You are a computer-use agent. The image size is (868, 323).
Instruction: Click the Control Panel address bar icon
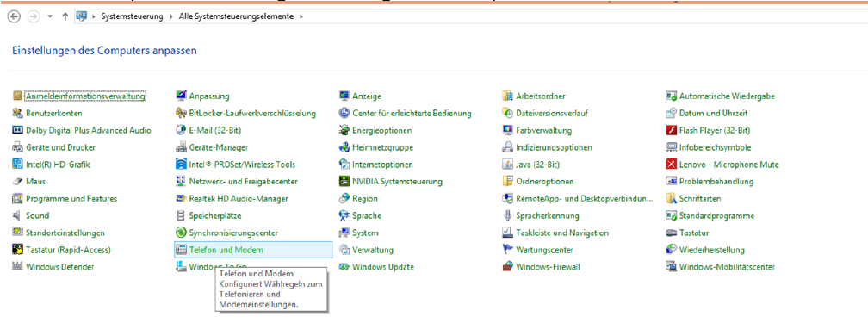pos(82,16)
